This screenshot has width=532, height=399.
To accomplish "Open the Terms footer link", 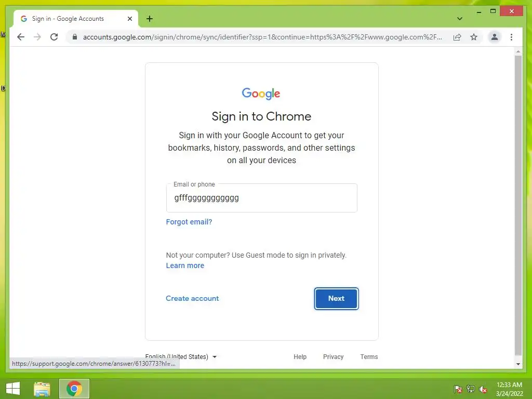I will click(369, 356).
